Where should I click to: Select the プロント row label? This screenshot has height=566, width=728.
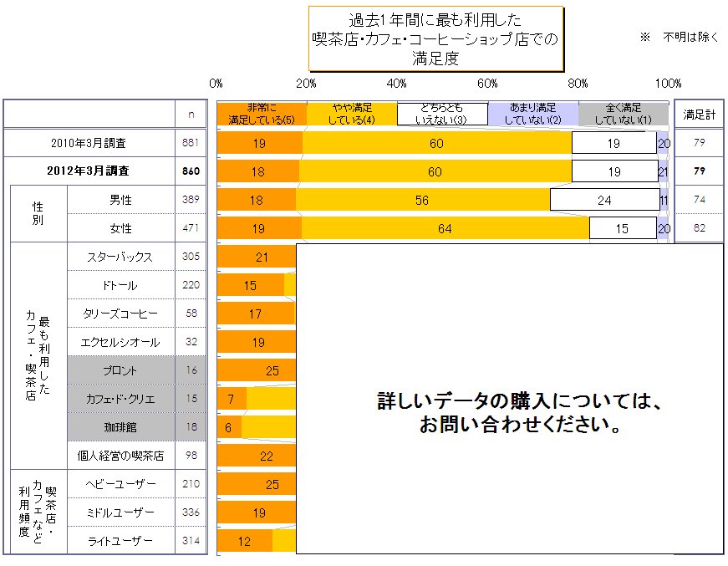[120, 370]
